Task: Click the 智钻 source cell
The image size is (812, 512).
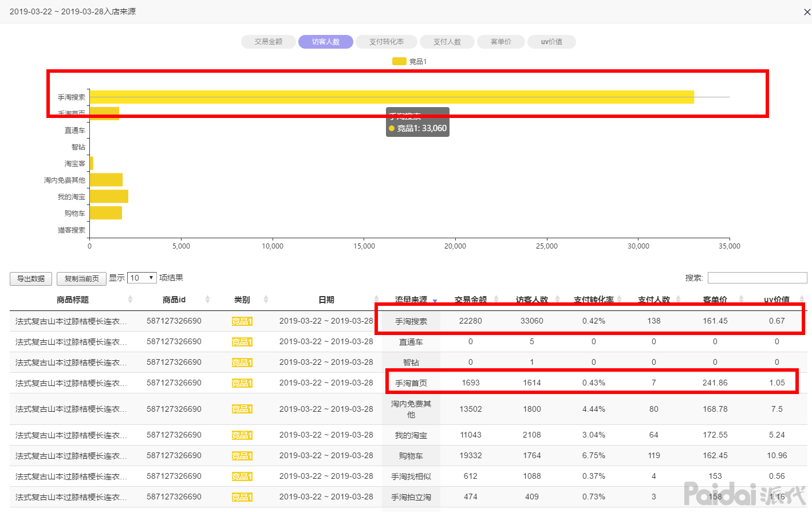Action: pos(411,363)
